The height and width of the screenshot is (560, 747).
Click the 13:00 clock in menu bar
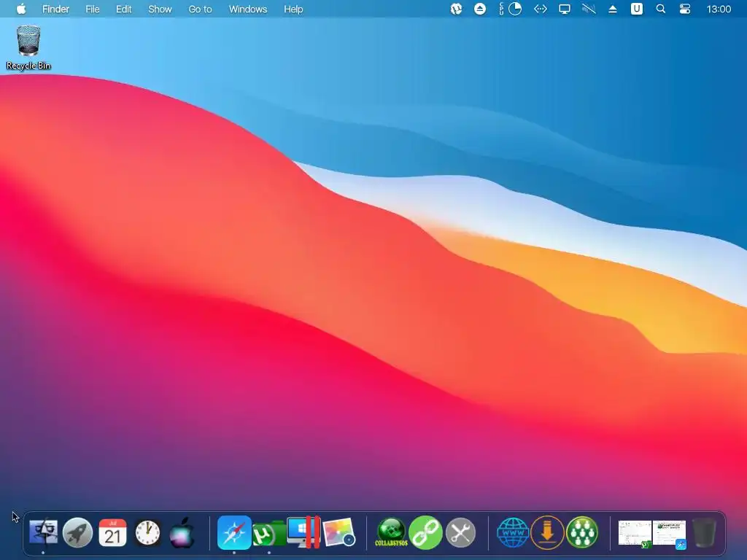point(719,9)
